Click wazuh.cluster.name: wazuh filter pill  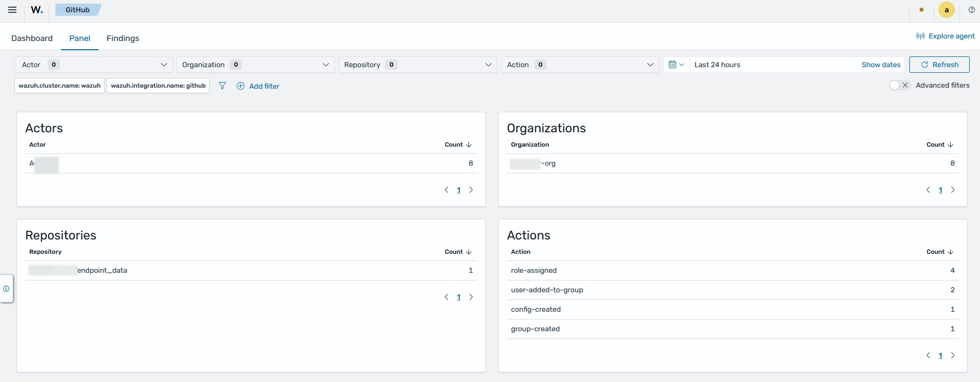59,86
